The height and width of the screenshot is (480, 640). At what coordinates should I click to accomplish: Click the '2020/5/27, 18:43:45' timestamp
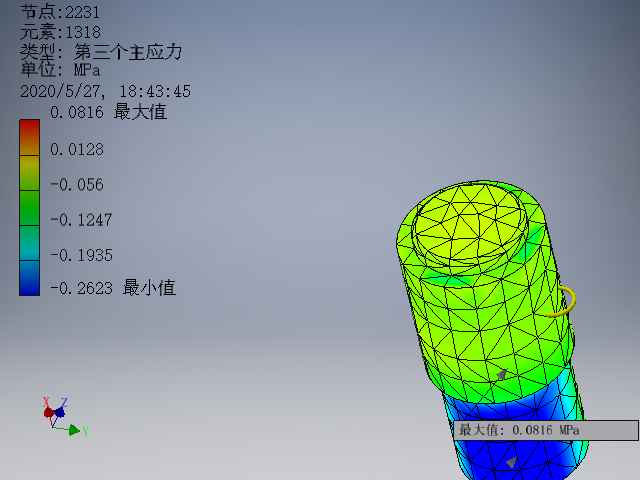[x=105, y=91]
